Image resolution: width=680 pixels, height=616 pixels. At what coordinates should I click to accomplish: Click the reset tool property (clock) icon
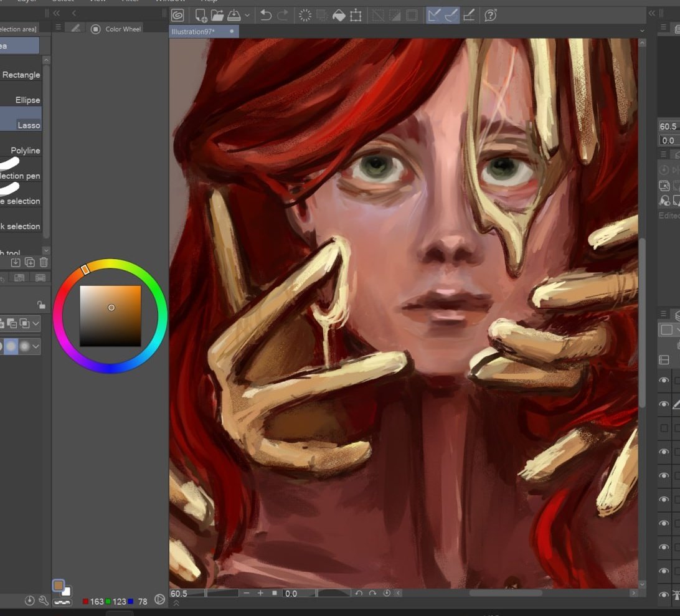pyautogui.click(x=29, y=601)
